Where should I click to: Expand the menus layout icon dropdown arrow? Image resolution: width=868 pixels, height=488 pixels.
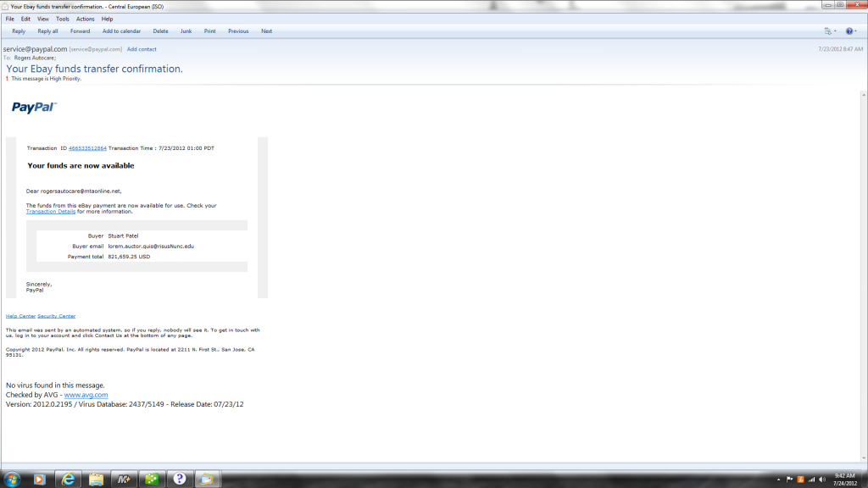click(x=835, y=31)
